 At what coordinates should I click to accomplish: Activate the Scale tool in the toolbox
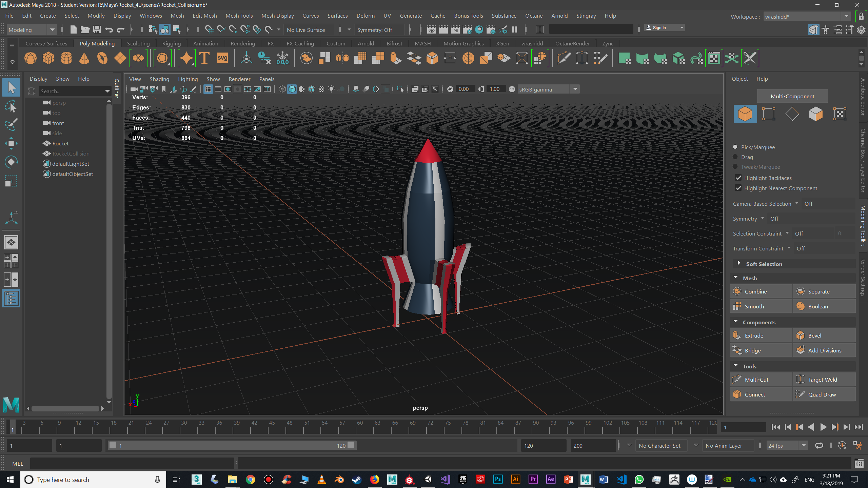pos(11,181)
